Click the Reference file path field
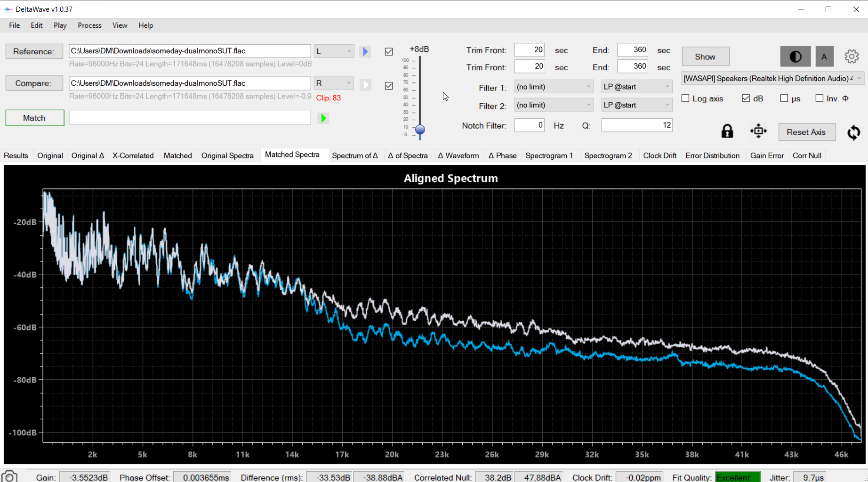The height and width of the screenshot is (482, 868). (190, 51)
